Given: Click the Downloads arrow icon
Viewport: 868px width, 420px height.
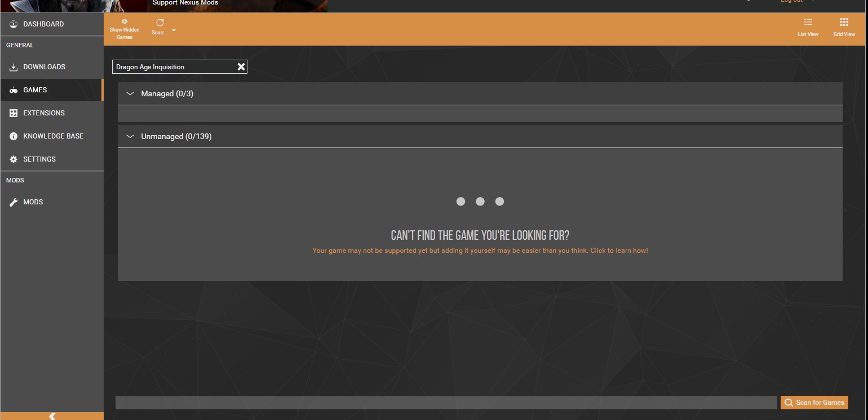Looking at the screenshot, I should coord(14,68).
